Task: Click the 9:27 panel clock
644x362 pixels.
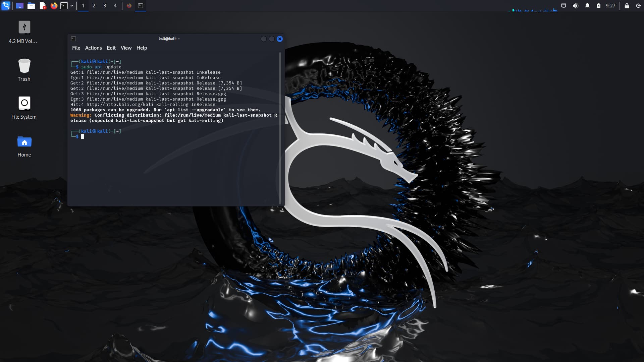Action: 610,6
